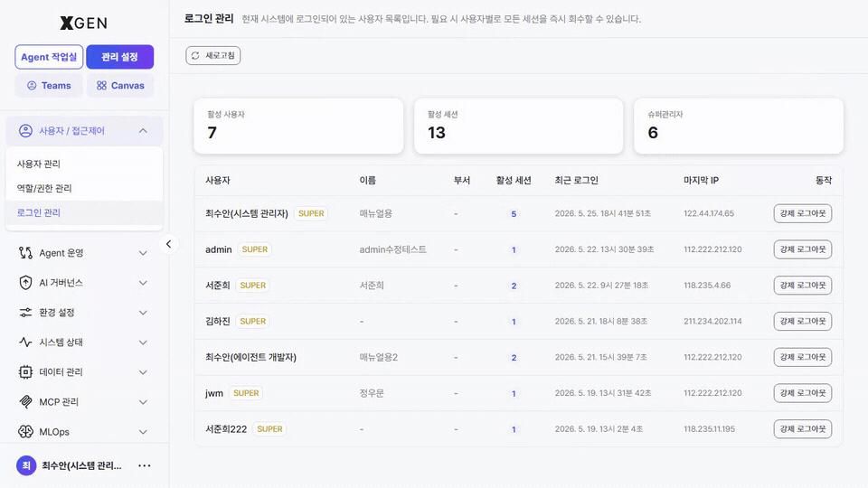Click IP address 211.234.202.114
Viewport: 868px width, 488px height.
tap(712, 321)
